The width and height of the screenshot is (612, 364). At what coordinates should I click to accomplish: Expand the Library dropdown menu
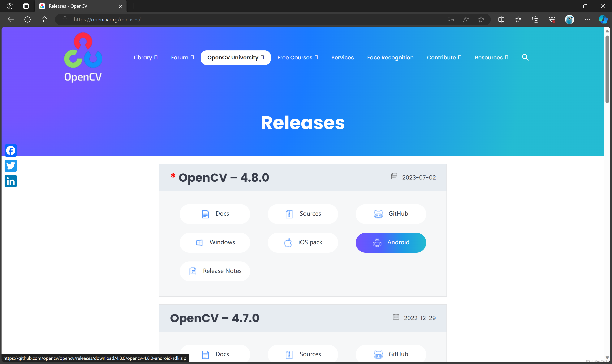tap(146, 58)
